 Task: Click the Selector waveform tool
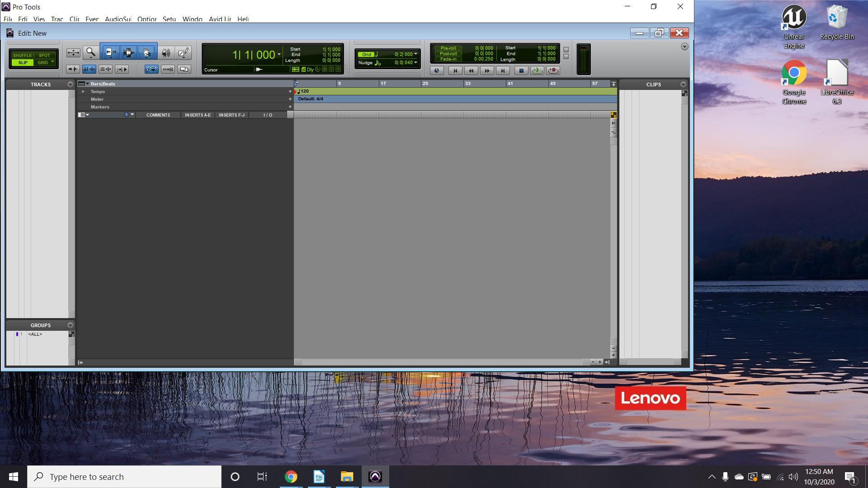point(128,52)
